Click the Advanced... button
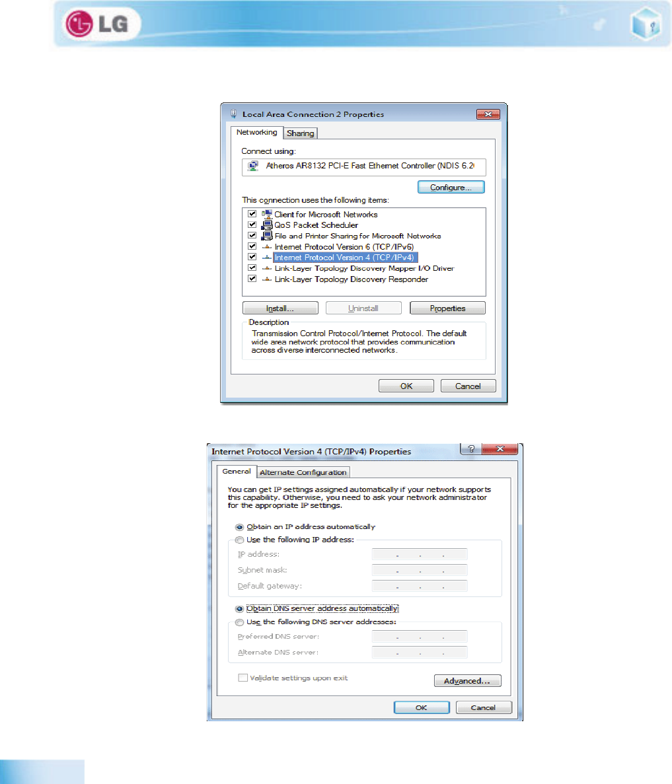The image size is (672, 784). 467,680
